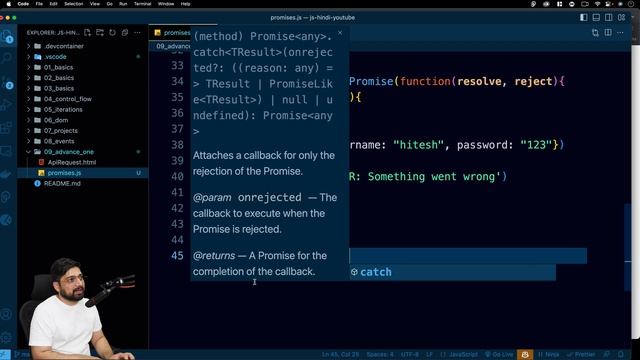Click Open Changes icon in editor toolbar

pyautogui.click(x=596, y=33)
